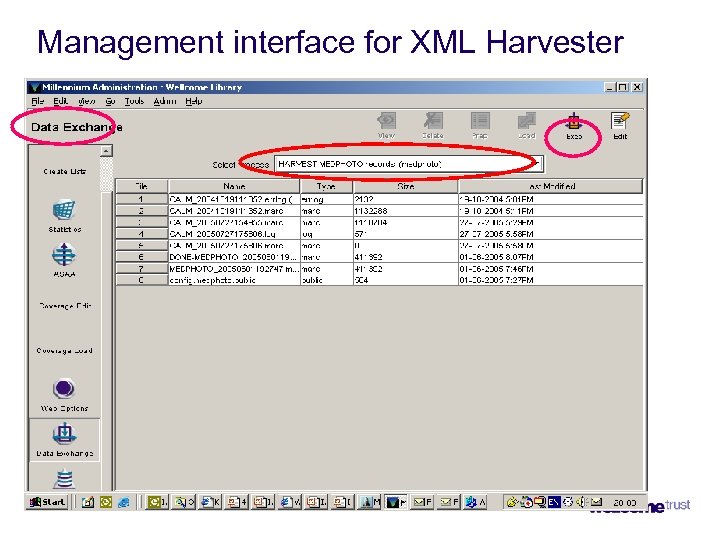Click the Exec toolbar icon
This screenshot has width=720, height=540.
(573, 121)
